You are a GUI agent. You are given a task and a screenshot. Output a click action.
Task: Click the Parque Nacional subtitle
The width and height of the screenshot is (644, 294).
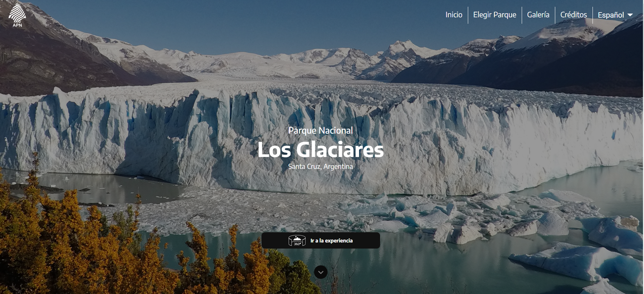pyautogui.click(x=321, y=131)
